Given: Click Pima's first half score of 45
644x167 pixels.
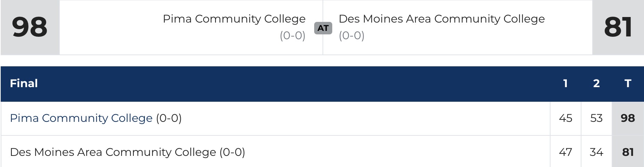Looking at the screenshot, I should [x=565, y=118].
